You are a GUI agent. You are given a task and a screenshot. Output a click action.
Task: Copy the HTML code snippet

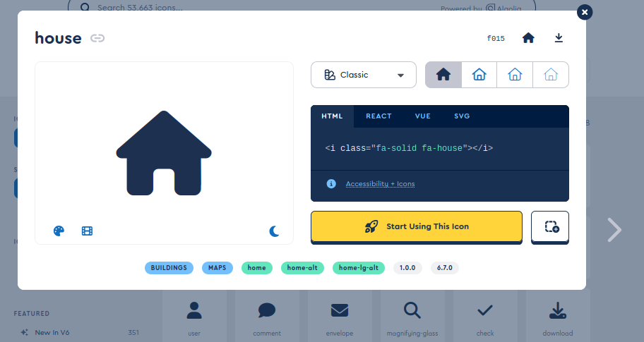pos(409,148)
